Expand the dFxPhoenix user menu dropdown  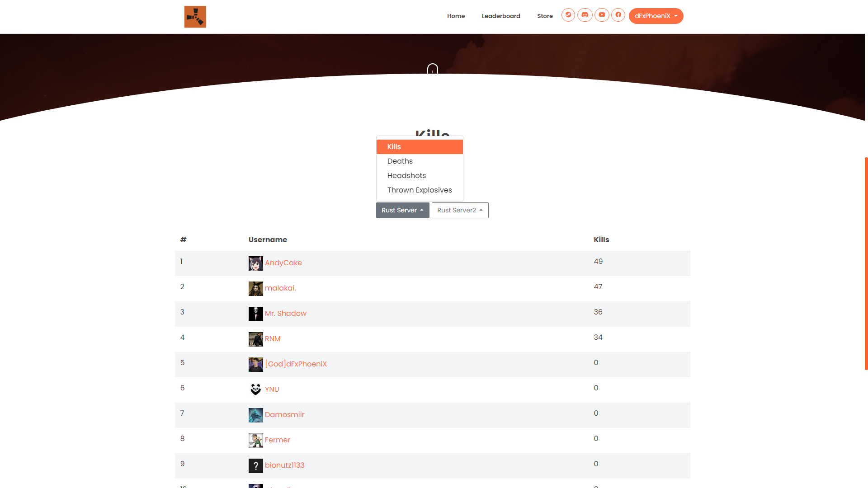(656, 16)
